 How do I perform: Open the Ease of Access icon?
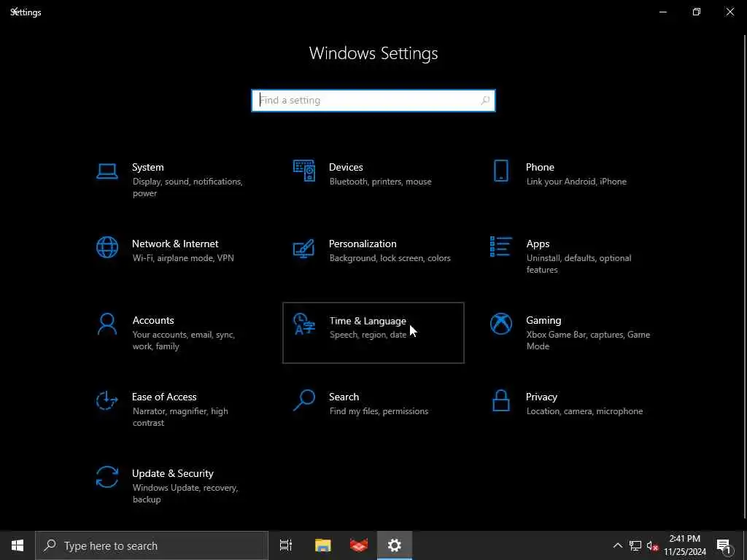107,400
